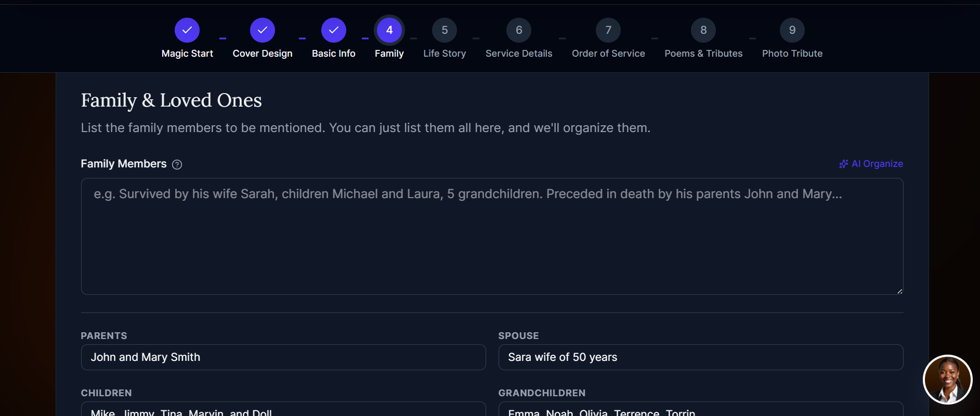Viewport: 980px width, 416px height.
Task: Click the Grandchildren input field
Action: (701, 409)
